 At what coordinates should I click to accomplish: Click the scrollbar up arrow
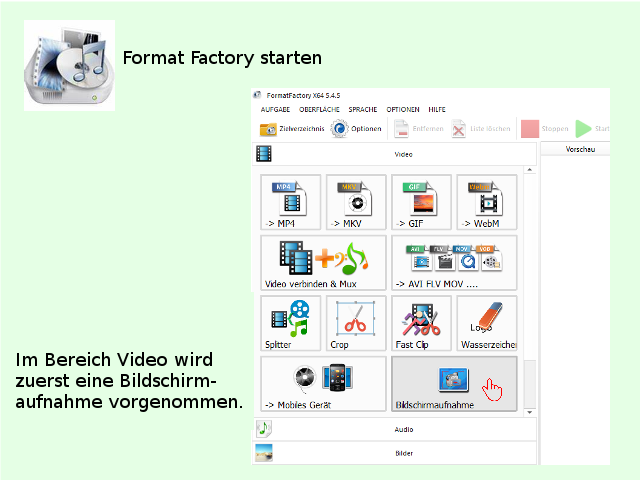pyautogui.click(x=530, y=170)
